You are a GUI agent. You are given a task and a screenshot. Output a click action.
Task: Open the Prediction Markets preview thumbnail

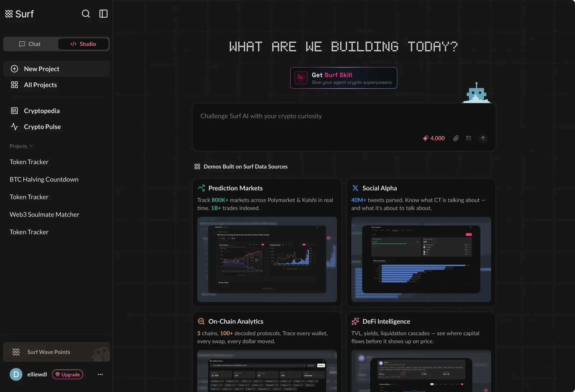(x=267, y=259)
